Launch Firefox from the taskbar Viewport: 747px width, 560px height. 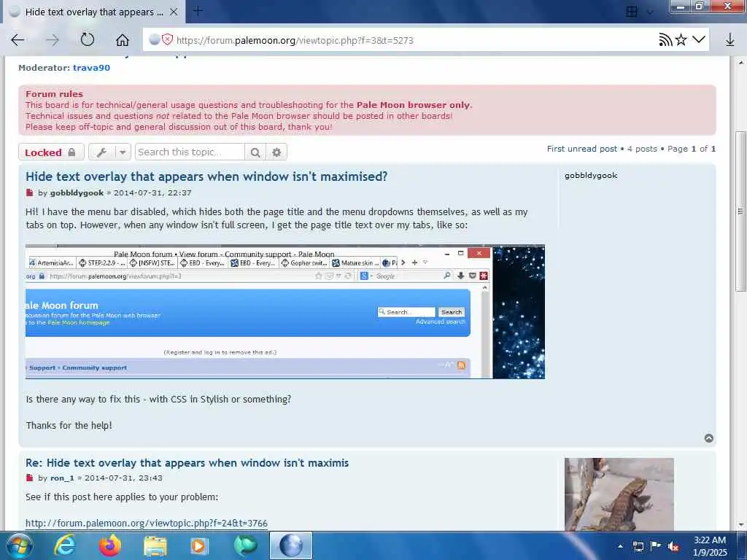click(x=109, y=545)
